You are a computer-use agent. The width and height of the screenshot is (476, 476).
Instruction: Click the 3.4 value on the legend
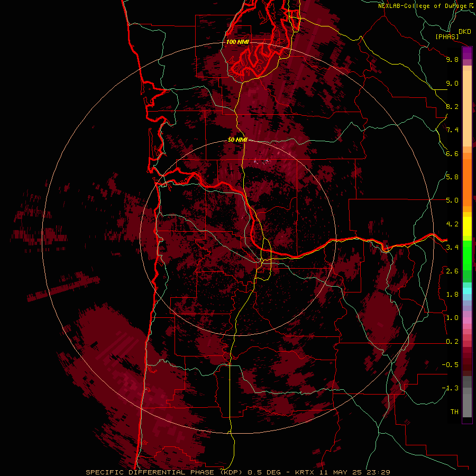(x=452, y=248)
